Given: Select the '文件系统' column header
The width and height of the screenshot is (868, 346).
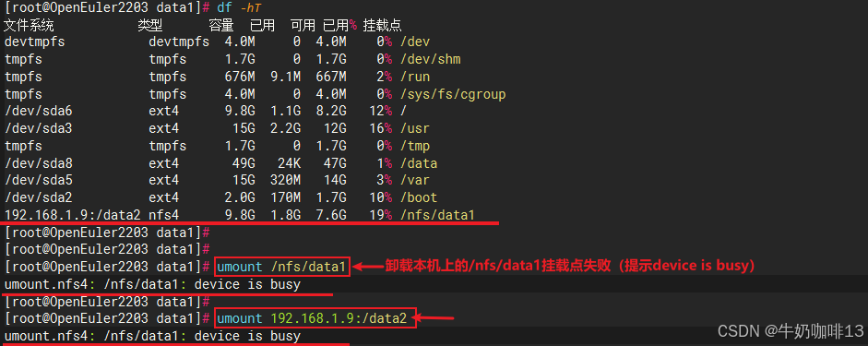Looking at the screenshot, I should point(29,25).
